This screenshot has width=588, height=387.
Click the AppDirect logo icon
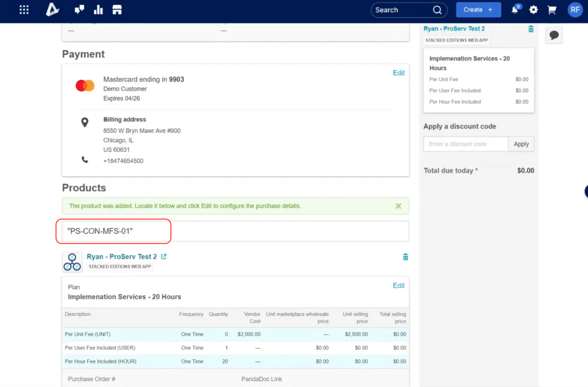[x=52, y=10]
